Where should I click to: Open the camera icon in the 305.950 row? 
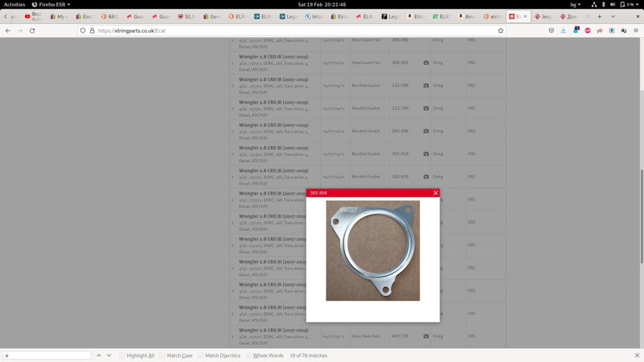pyautogui.click(x=426, y=177)
